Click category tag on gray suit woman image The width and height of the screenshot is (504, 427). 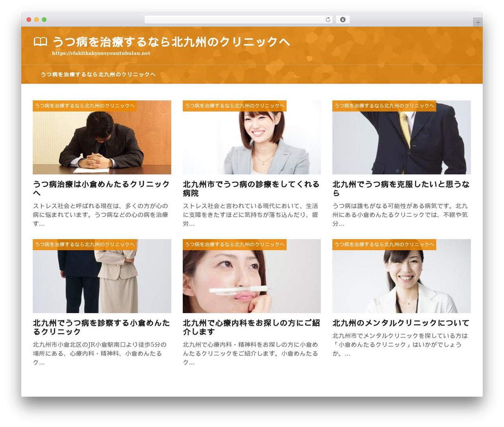click(x=234, y=106)
